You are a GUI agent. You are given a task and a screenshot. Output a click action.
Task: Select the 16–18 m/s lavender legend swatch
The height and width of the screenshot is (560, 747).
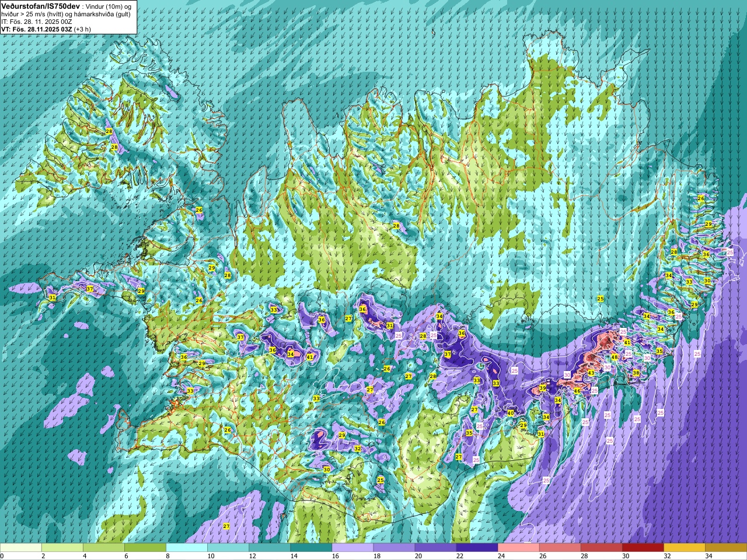(x=352, y=548)
